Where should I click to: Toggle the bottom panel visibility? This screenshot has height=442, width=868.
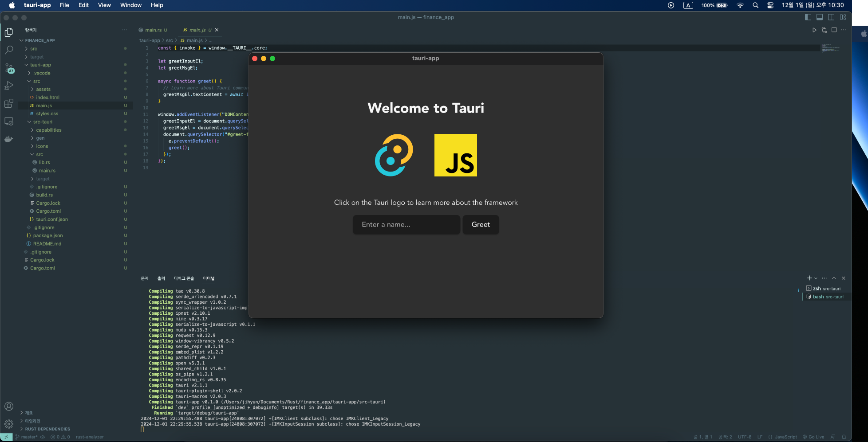click(820, 17)
